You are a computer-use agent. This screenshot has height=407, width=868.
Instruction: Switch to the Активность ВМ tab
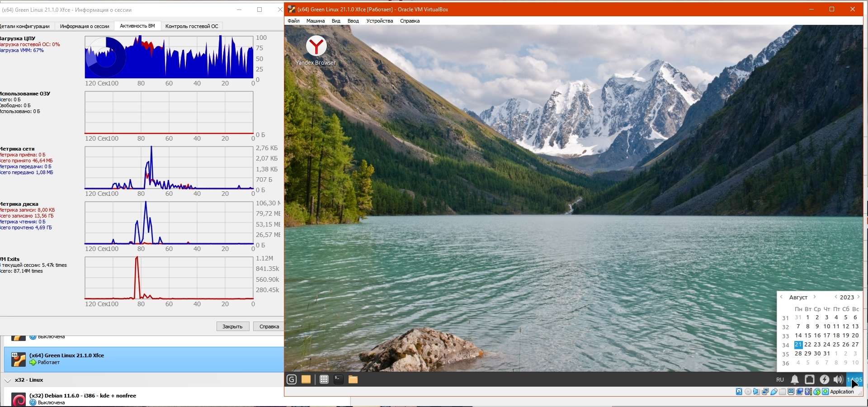coord(137,26)
